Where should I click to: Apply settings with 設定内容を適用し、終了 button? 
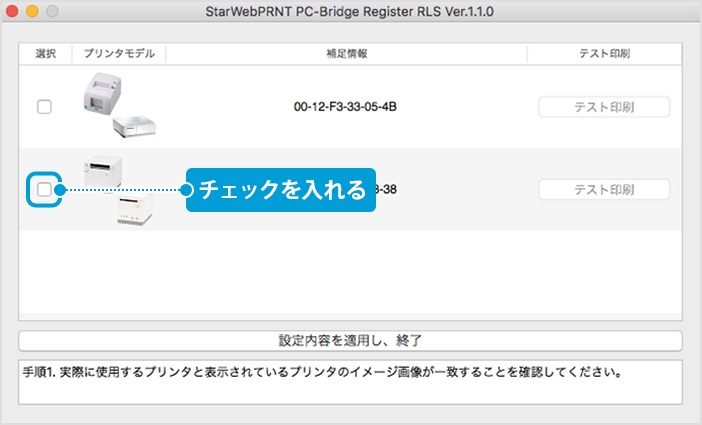coord(350,341)
